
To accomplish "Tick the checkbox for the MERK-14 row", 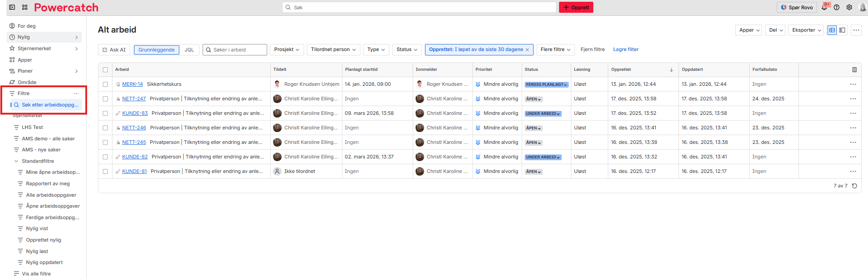I will [x=105, y=84].
